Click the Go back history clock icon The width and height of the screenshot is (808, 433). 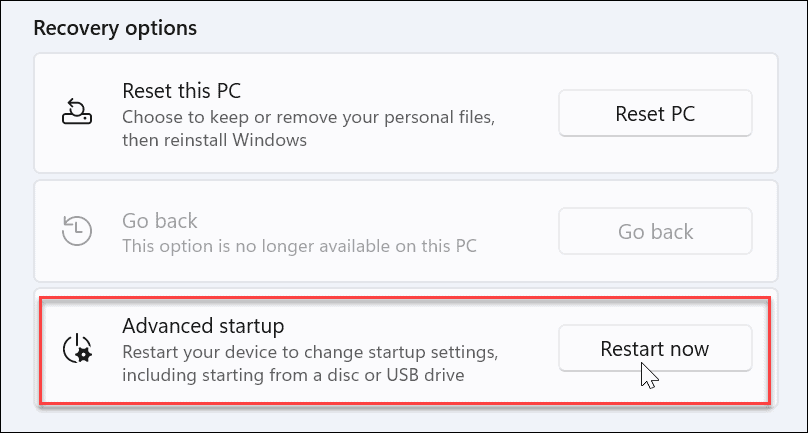(x=76, y=231)
